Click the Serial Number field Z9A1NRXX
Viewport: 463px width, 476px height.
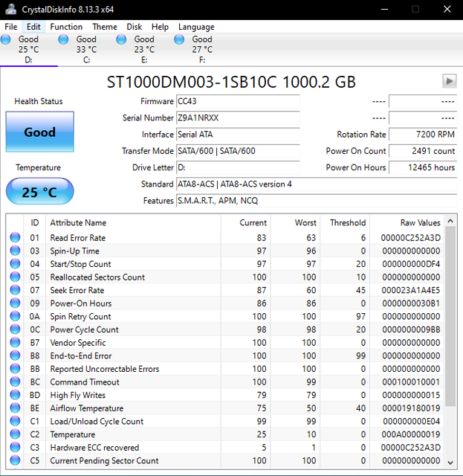[238, 118]
